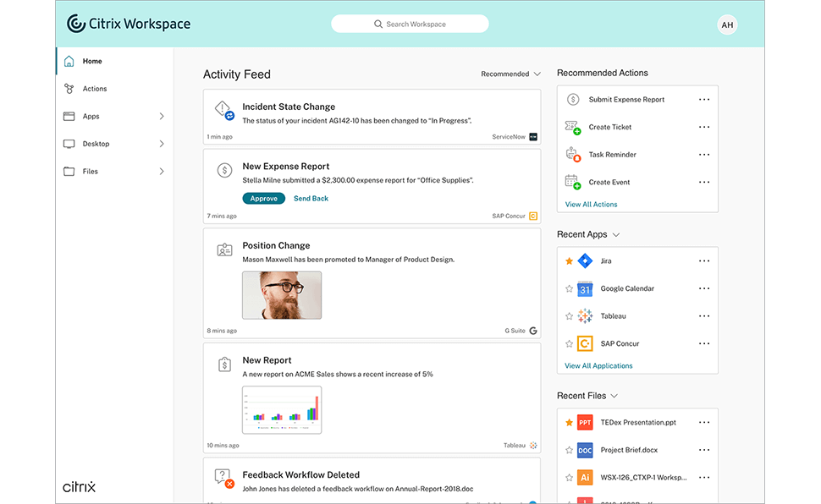Unfavorite Jira using its orange star
821x504 pixels.
click(569, 261)
